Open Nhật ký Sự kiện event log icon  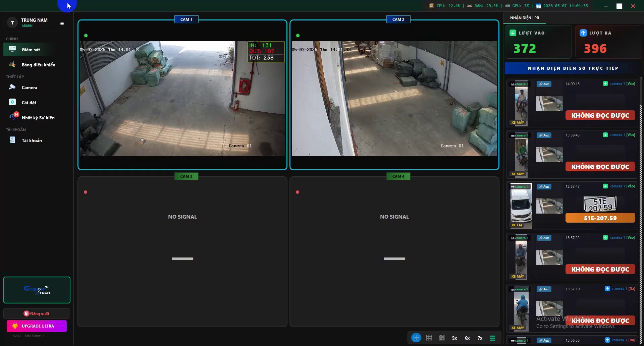[13, 117]
